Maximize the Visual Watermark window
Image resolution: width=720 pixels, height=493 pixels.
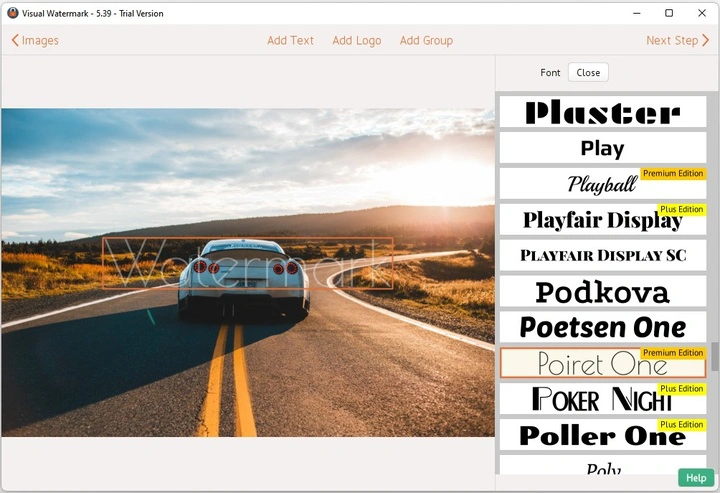[669, 13]
